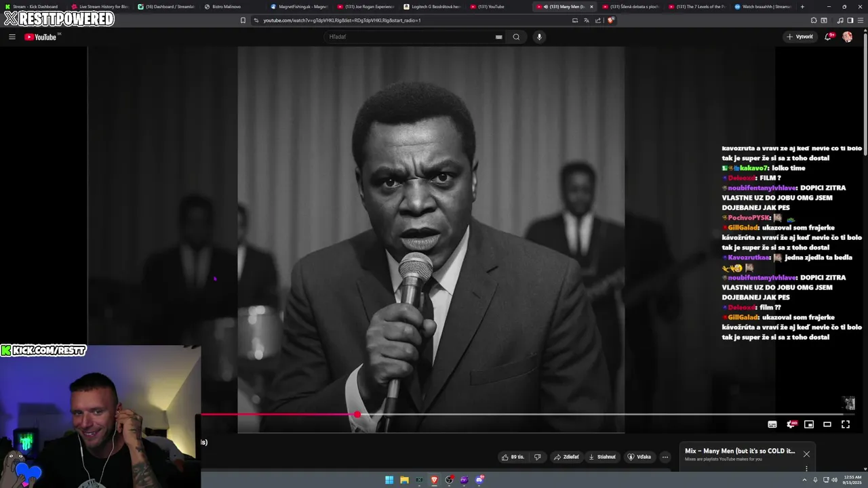
Task: Switch to Logitech G Bezdrôtové tab
Action: pyautogui.click(x=431, y=7)
